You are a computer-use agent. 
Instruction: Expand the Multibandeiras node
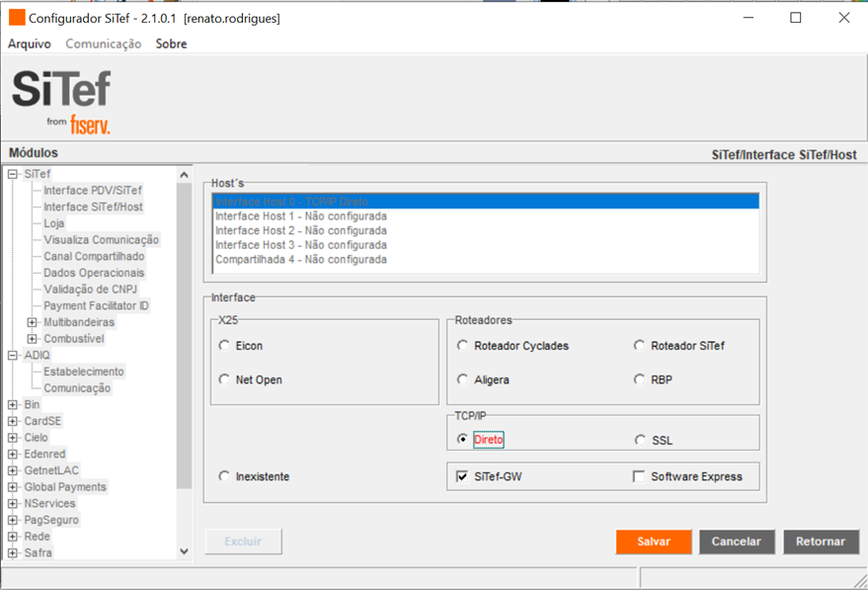pos(33,322)
